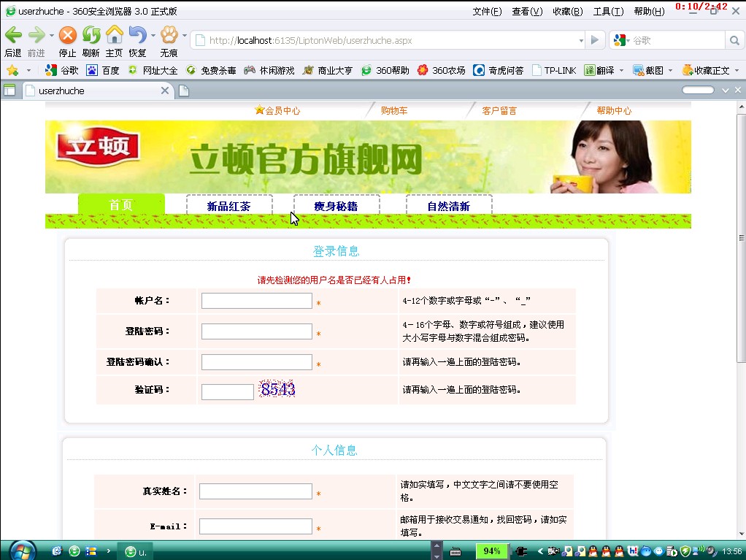Open the 收藏(B) menu
The height and width of the screenshot is (560, 746).
pyautogui.click(x=568, y=12)
